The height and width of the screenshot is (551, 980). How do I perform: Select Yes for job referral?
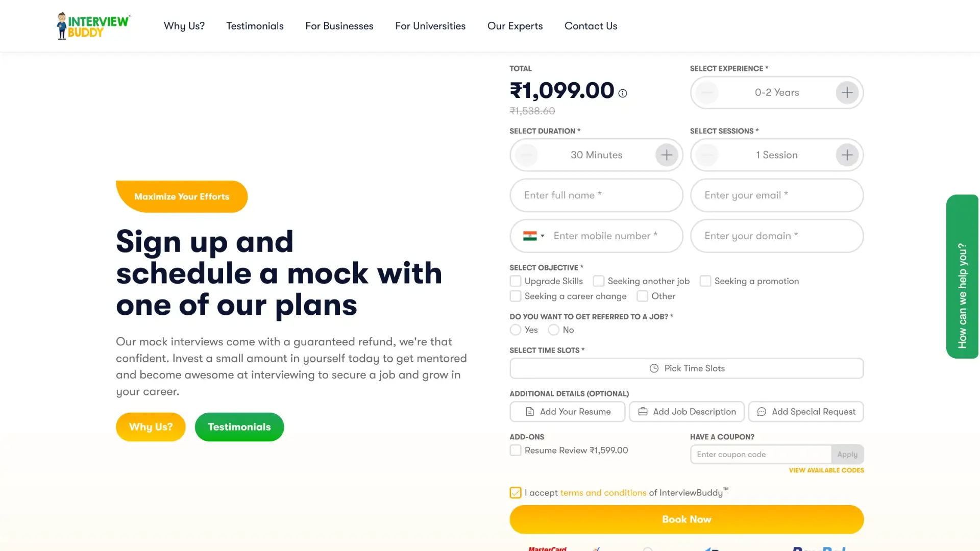(516, 330)
